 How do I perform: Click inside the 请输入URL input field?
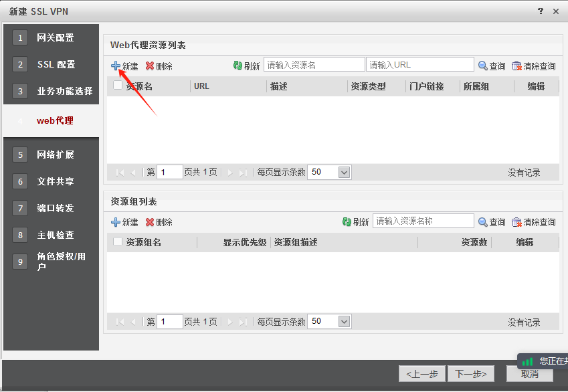click(x=419, y=65)
